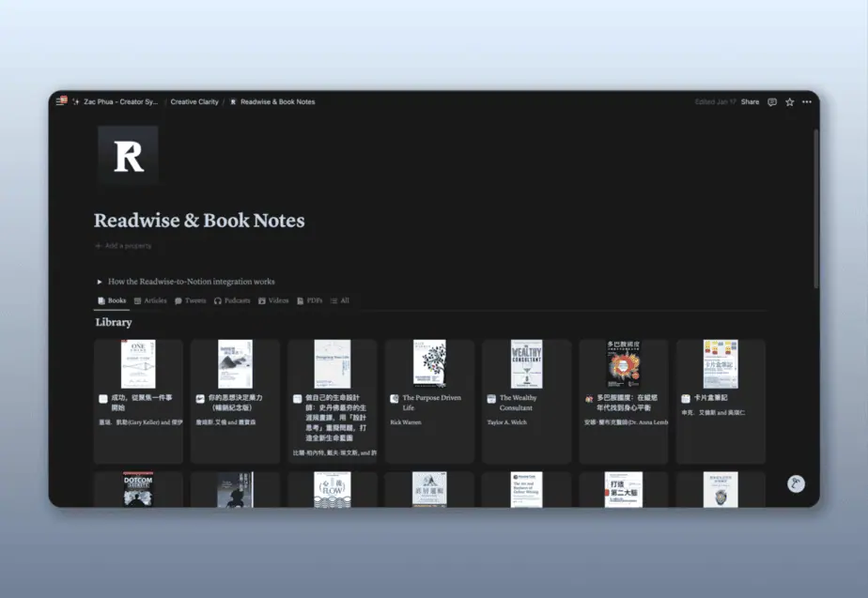Open the 打造第二大腦 book cover
Screen dimensions: 868x598
624,490
